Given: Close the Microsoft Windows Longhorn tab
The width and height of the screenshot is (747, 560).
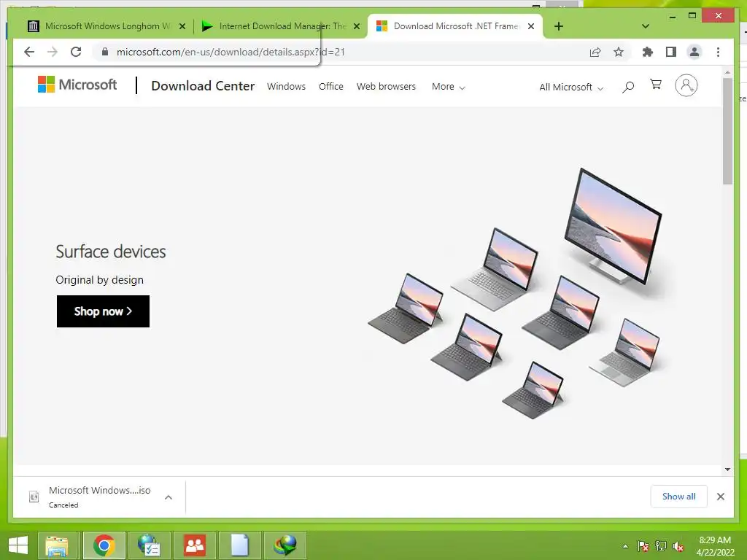Looking at the screenshot, I should (182, 27).
